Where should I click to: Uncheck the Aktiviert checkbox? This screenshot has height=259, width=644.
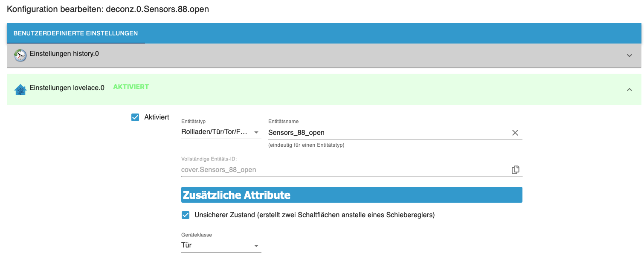click(135, 117)
